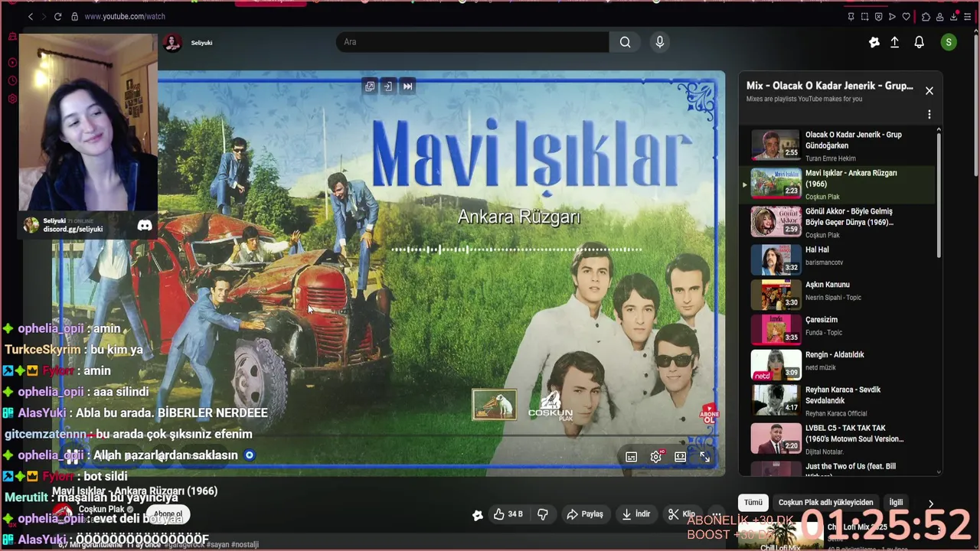Click the pop-out video icon above player
980x551 pixels.
[x=370, y=86]
